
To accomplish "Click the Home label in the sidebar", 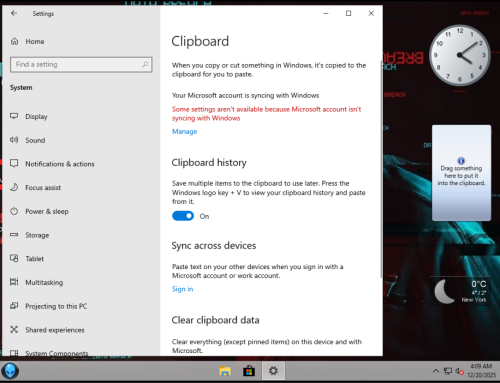I will coord(35,41).
